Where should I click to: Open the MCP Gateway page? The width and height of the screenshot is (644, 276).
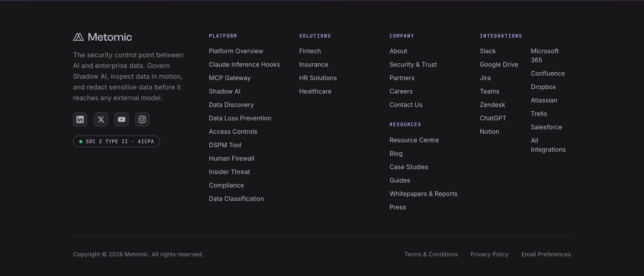(x=230, y=78)
